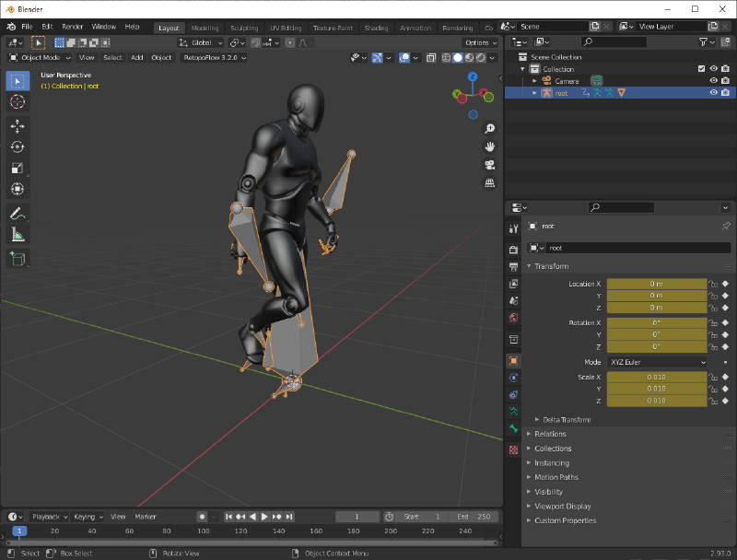The width and height of the screenshot is (737, 560).
Task: Open the Bone properties tab
Action: pos(513,428)
